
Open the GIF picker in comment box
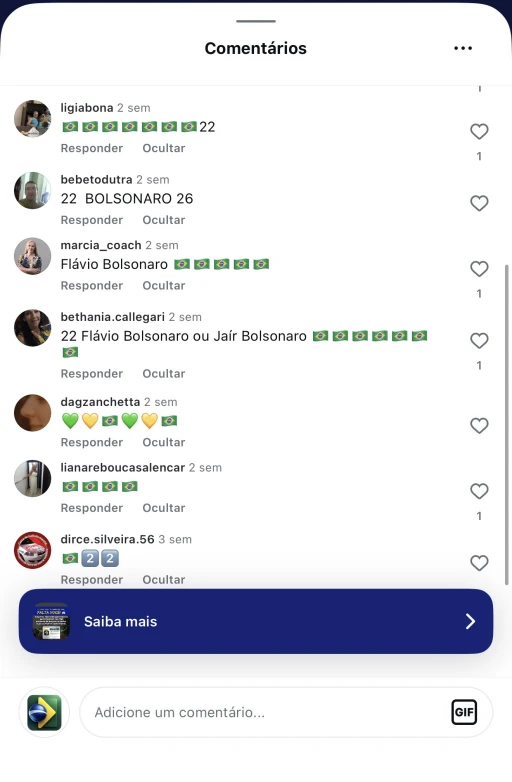(x=464, y=712)
